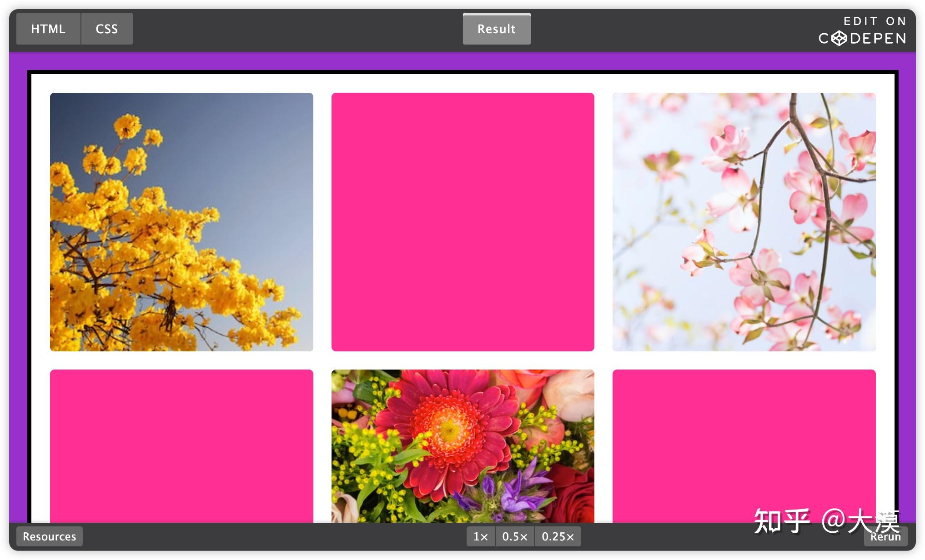Set preview zoom to 0.5×

click(515, 536)
